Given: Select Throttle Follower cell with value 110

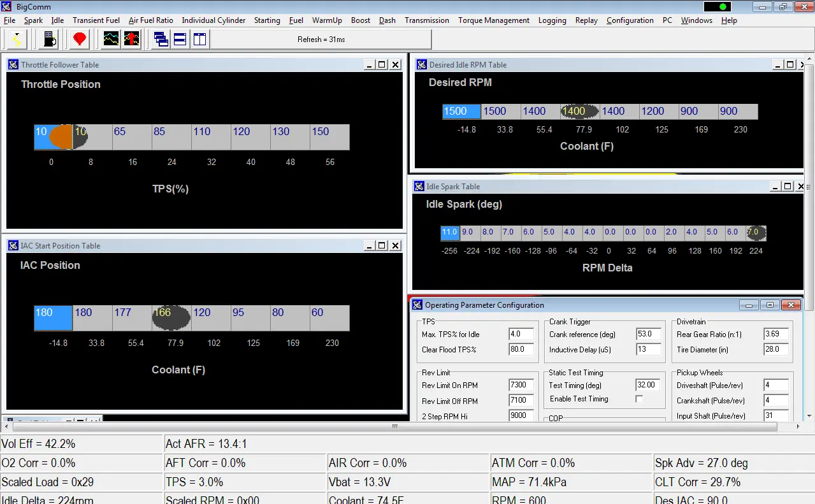Looking at the screenshot, I should tap(211, 137).
